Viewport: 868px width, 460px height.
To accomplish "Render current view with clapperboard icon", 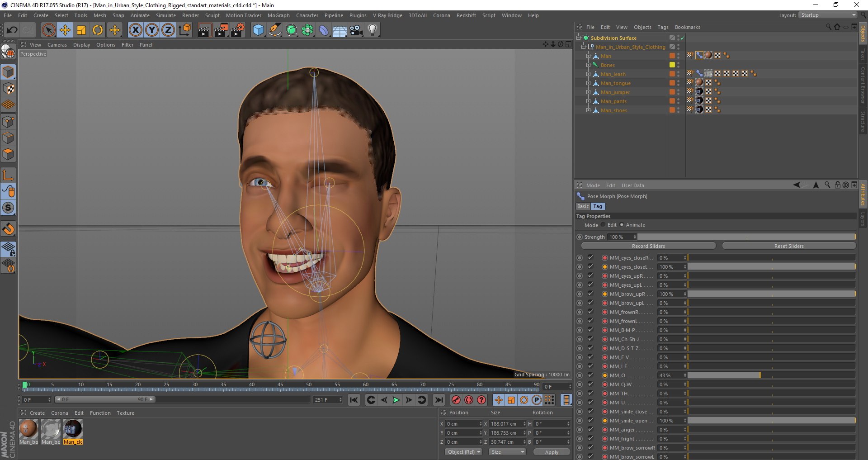I will click(204, 30).
